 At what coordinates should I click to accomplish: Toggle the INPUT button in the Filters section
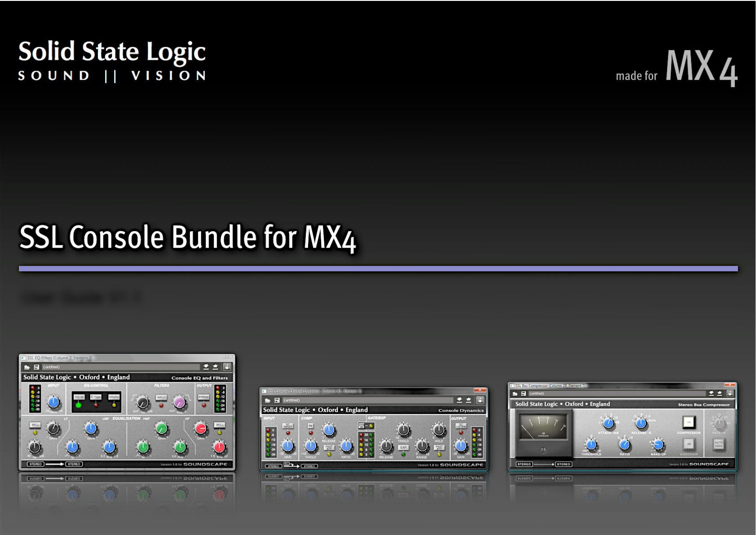click(161, 397)
